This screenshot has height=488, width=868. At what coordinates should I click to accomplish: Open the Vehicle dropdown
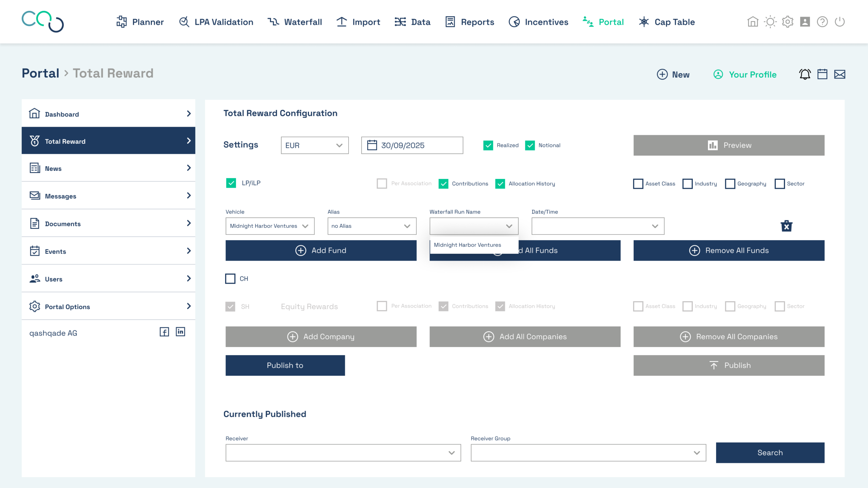(x=270, y=226)
